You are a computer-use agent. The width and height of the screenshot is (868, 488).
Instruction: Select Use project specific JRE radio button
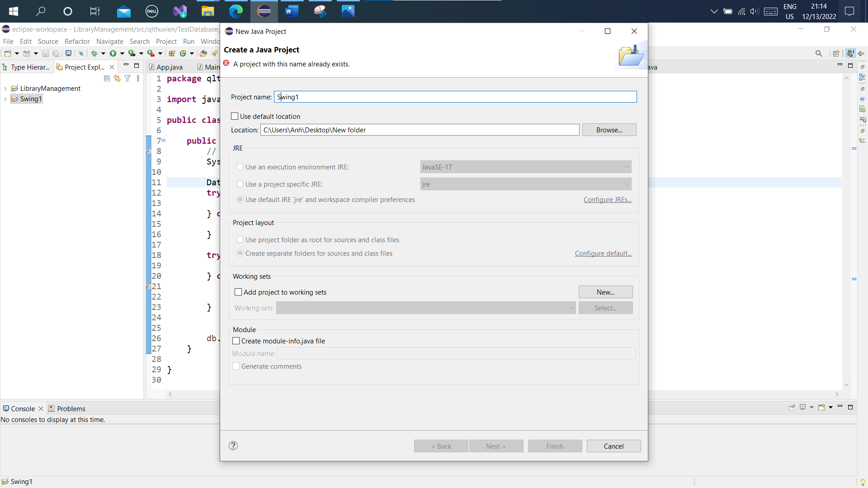[x=240, y=183]
